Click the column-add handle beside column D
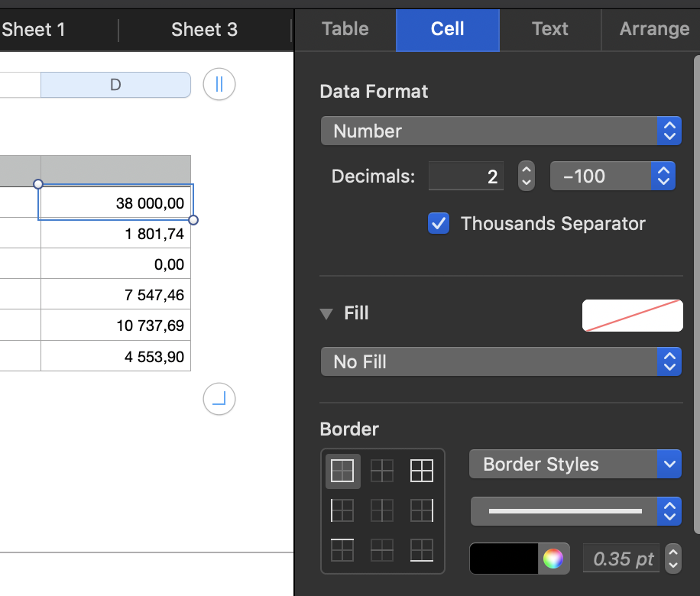 219,85
